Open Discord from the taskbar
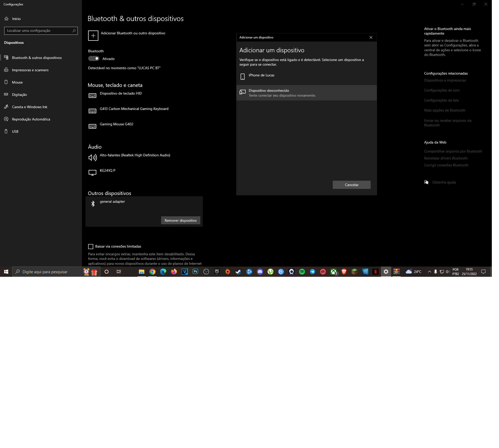 260,272
